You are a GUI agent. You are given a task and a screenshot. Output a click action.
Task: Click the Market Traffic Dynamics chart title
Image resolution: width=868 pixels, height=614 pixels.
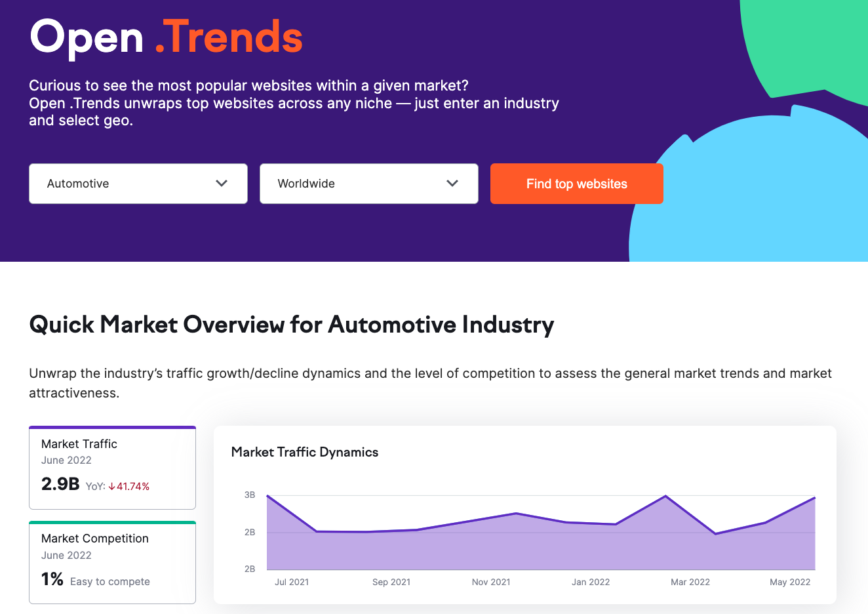pyautogui.click(x=305, y=452)
